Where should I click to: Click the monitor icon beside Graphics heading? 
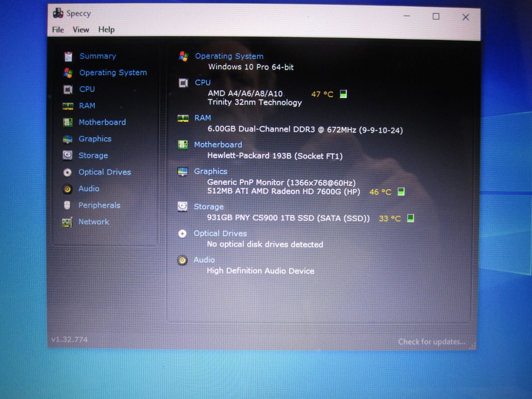183,172
